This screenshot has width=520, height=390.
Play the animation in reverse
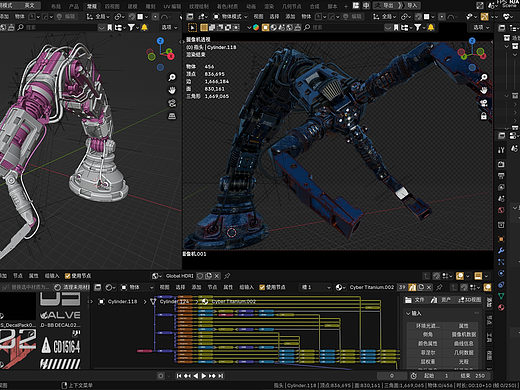pyautogui.click(x=196, y=376)
